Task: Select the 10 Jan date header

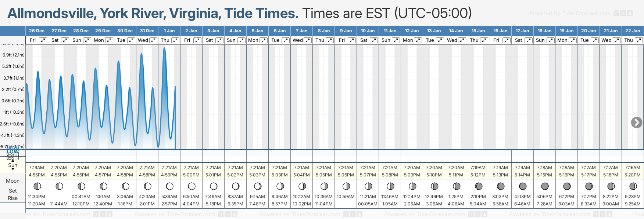Action: click(x=368, y=31)
